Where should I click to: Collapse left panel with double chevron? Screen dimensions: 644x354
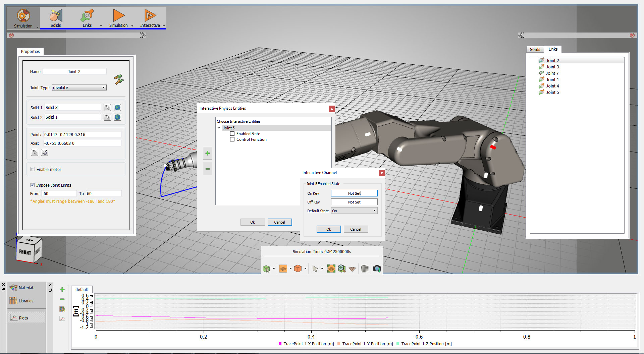tap(143, 35)
